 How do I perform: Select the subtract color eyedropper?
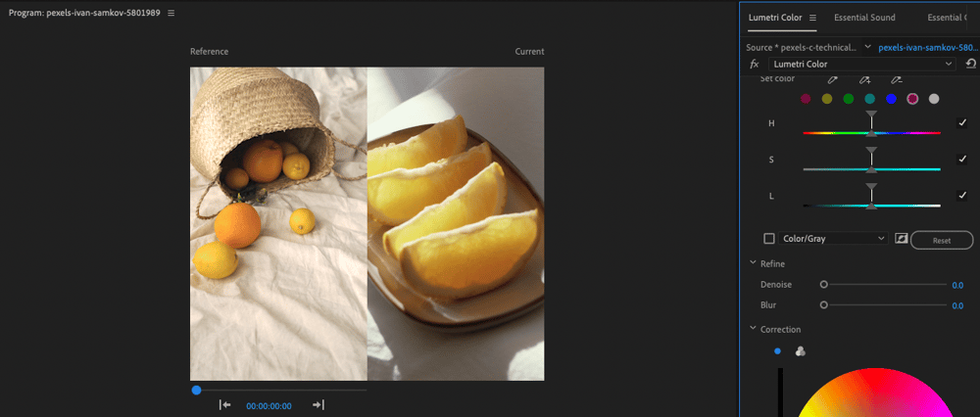pyautogui.click(x=897, y=79)
